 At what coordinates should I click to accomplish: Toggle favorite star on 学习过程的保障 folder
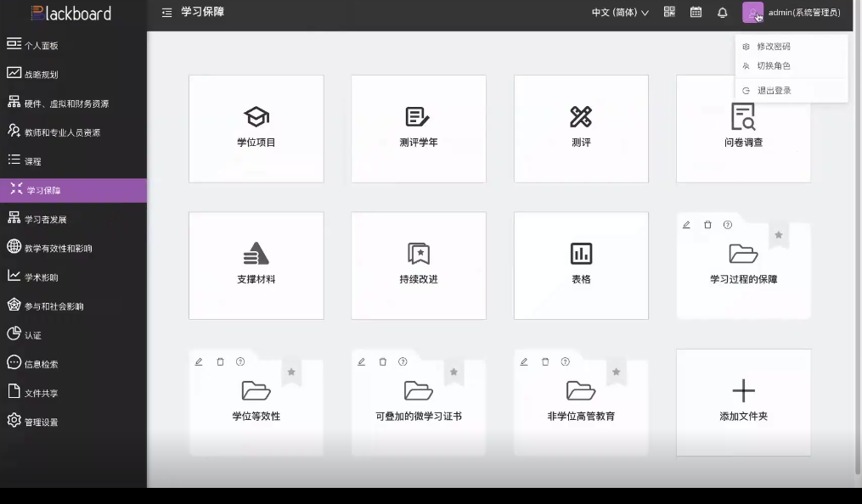[x=778, y=235]
